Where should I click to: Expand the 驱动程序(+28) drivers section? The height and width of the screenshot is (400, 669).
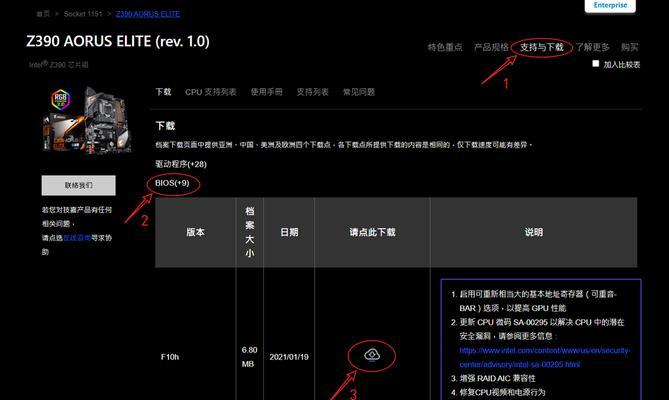coord(181,164)
